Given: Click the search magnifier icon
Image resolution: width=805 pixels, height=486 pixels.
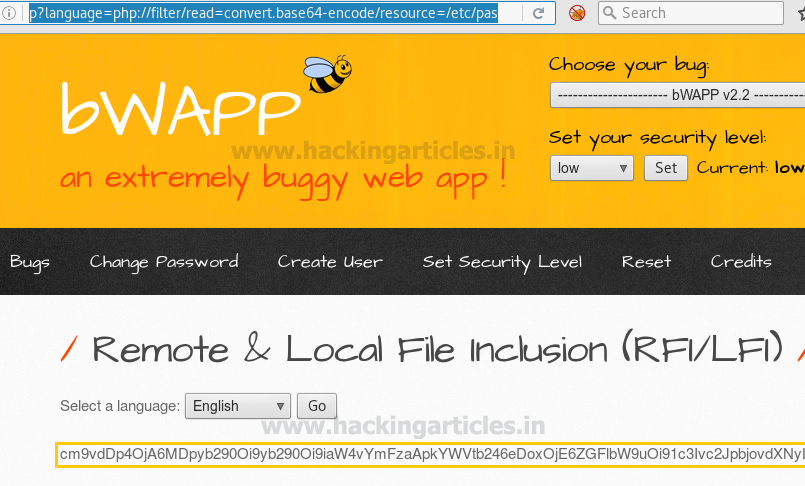Looking at the screenshot, I should [x=609, y=13].
